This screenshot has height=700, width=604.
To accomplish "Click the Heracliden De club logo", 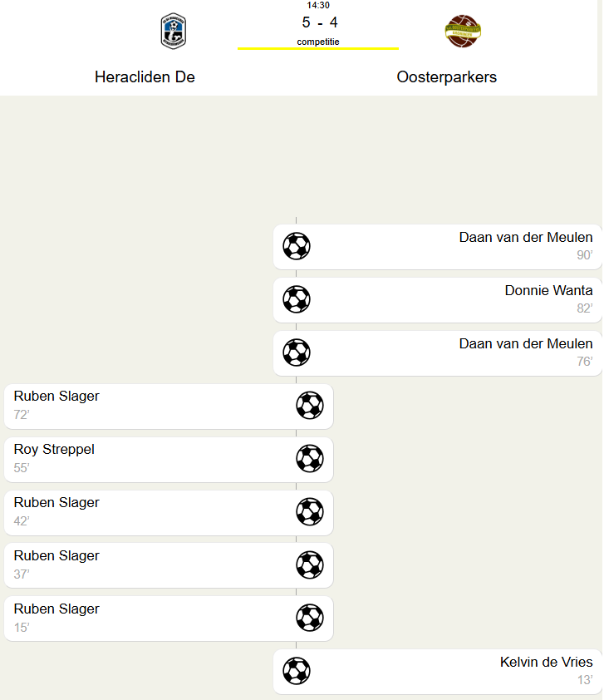I will [x=173, y=32].
